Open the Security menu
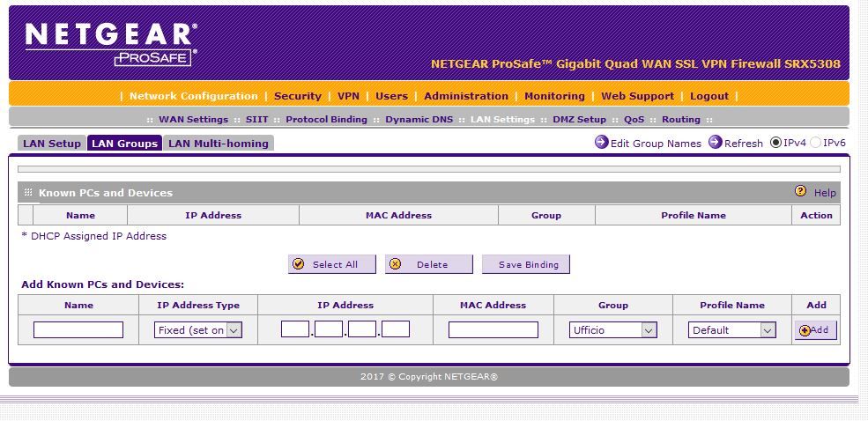The image size is (868, 421). (297, 96)
